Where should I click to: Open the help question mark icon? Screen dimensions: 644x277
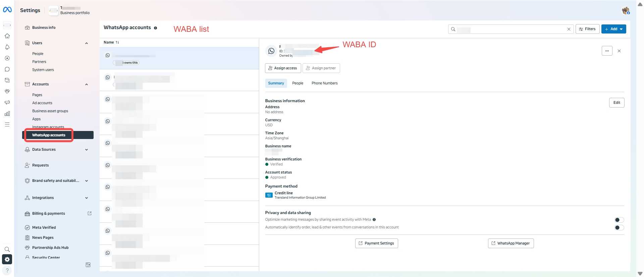(7, 270)
